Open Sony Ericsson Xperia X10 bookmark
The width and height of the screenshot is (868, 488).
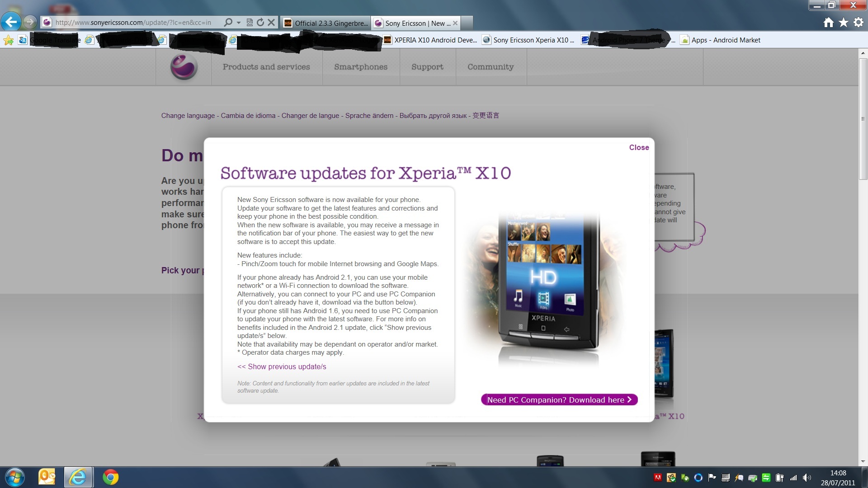click(x=528, y=40)
